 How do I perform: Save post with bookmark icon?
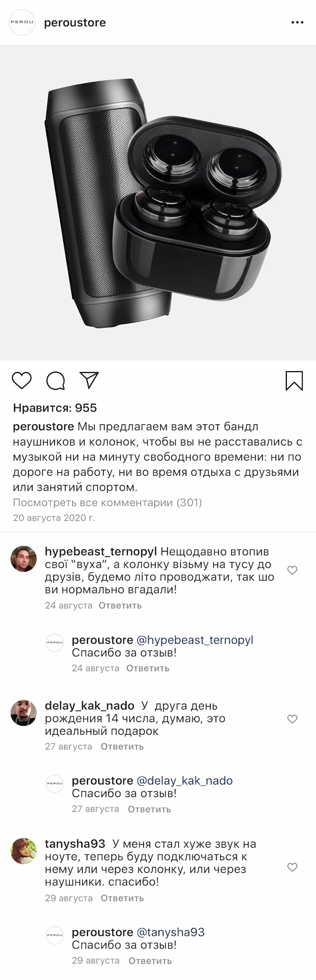pos(294,380)
